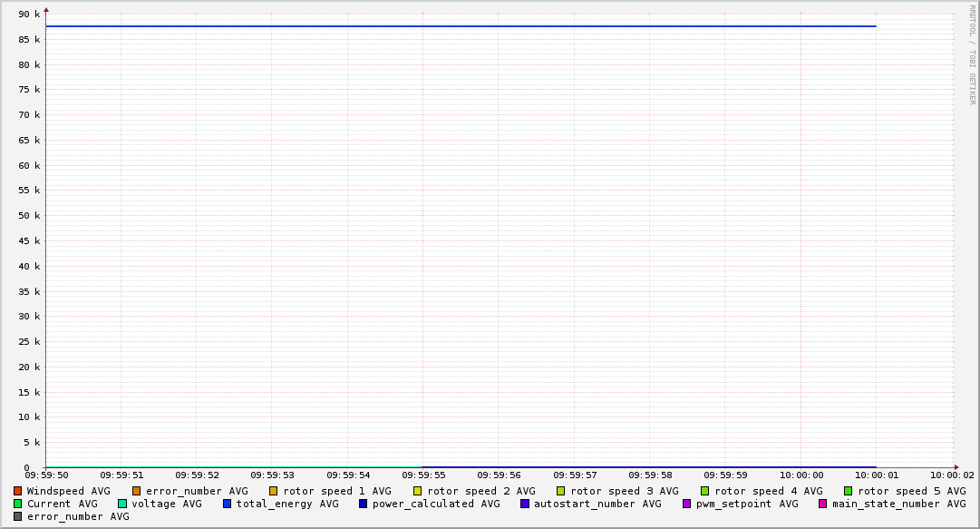
Task: Click the 09:59:55 time axis label
Action: (x=423, y=475)
